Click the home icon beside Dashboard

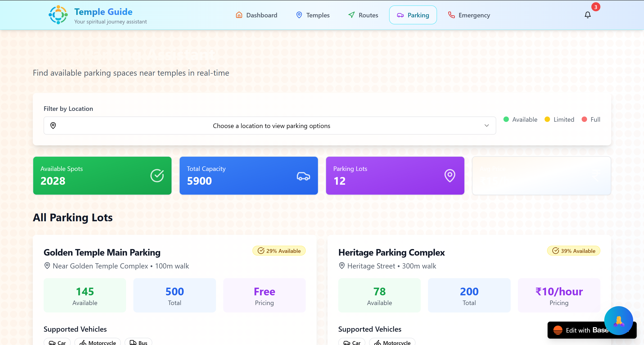239,15
